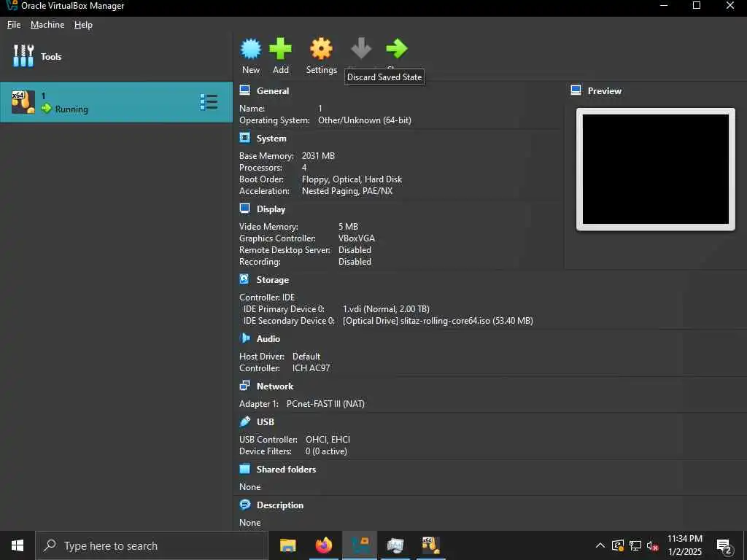Viewport: 747px width, 560px height.
Task: Open Settings via the orange gear icon
Action: (321, 49)
